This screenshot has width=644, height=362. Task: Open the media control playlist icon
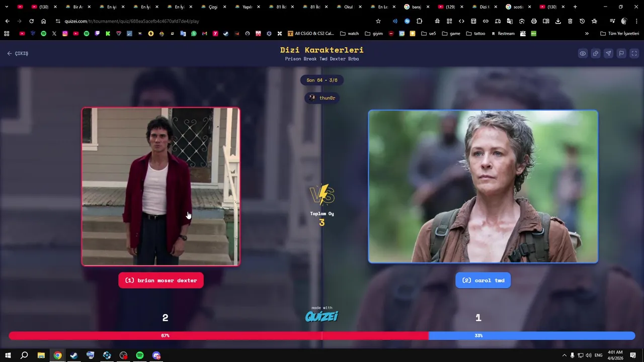pos(612,21)
